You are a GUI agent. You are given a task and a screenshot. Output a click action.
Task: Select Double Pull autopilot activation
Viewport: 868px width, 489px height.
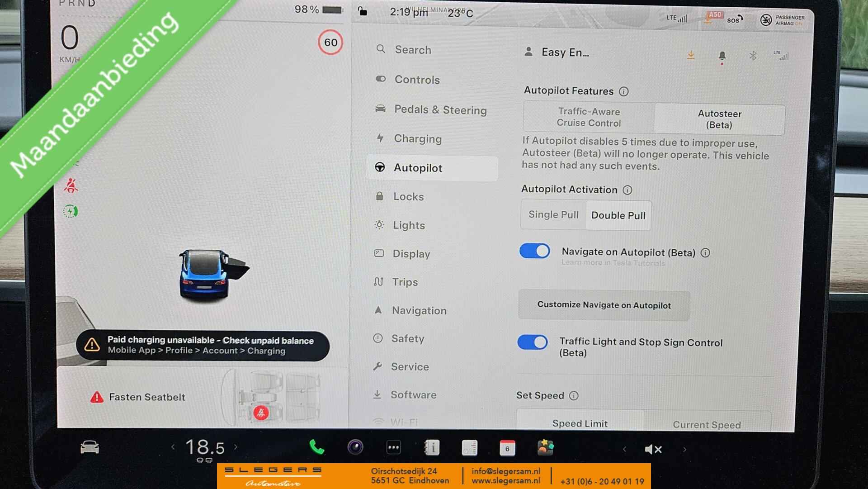tap(617, 215)
